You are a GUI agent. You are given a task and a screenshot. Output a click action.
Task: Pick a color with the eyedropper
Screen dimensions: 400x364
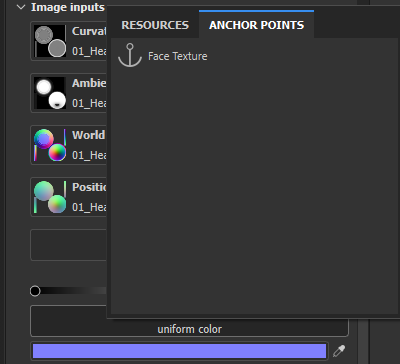[339, 351]
